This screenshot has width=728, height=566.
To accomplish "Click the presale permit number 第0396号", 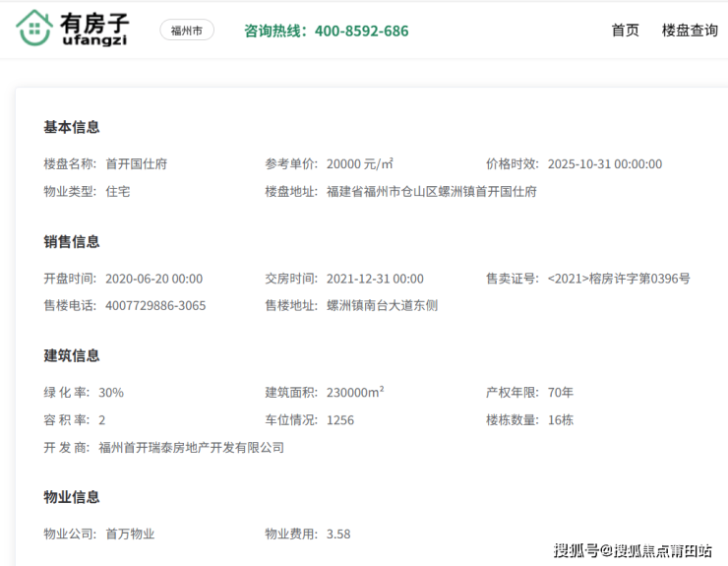I will (x=619, y=279).
